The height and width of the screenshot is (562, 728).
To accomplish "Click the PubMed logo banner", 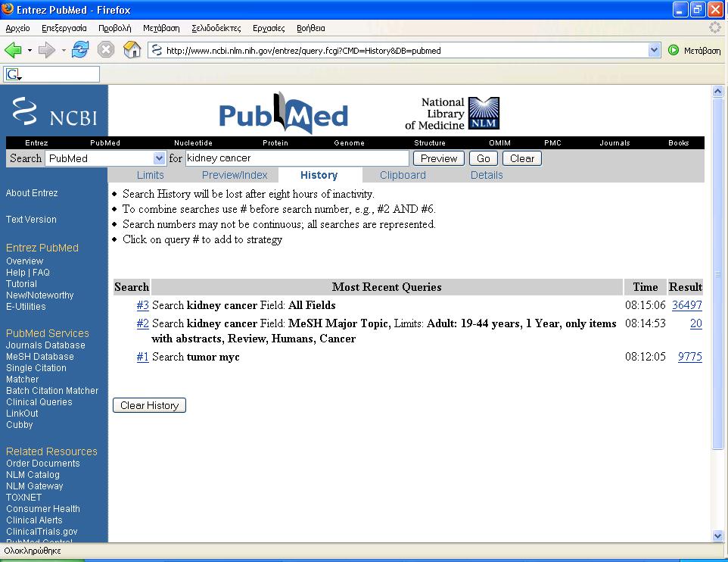I will tap(283, 113).
